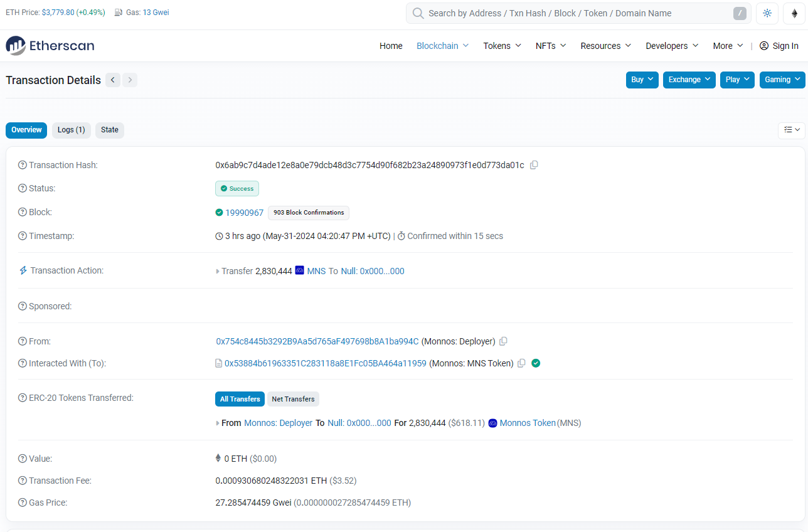
Task: Select the Net Transfers filter
Action: [x=293, y=399]
